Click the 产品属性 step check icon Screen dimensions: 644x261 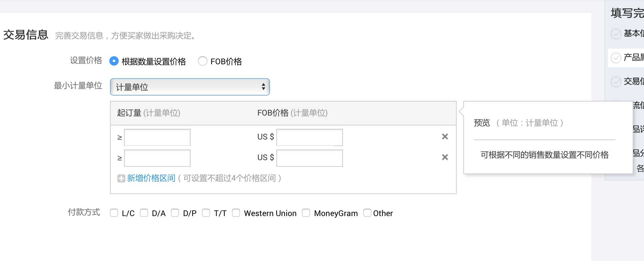click(616, 58)
